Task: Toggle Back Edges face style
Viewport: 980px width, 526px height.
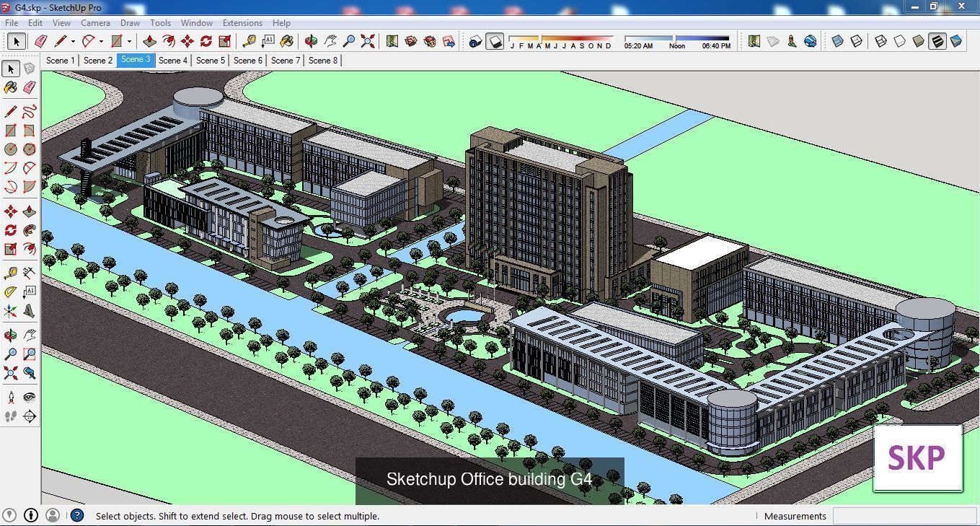Action: point(857,41)
